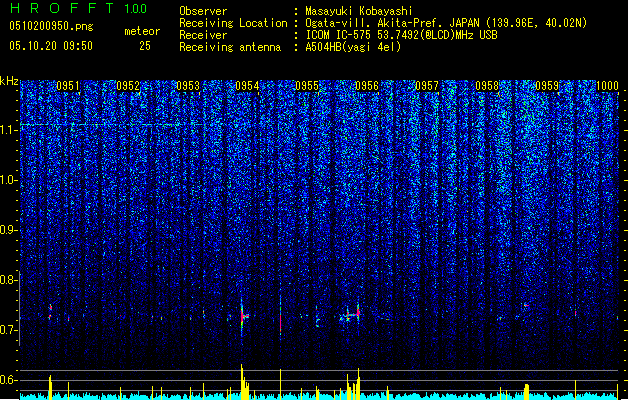Click the 0958 time marker
The width and height of the screenshot is (629, 400).
[x=487, y=86]
